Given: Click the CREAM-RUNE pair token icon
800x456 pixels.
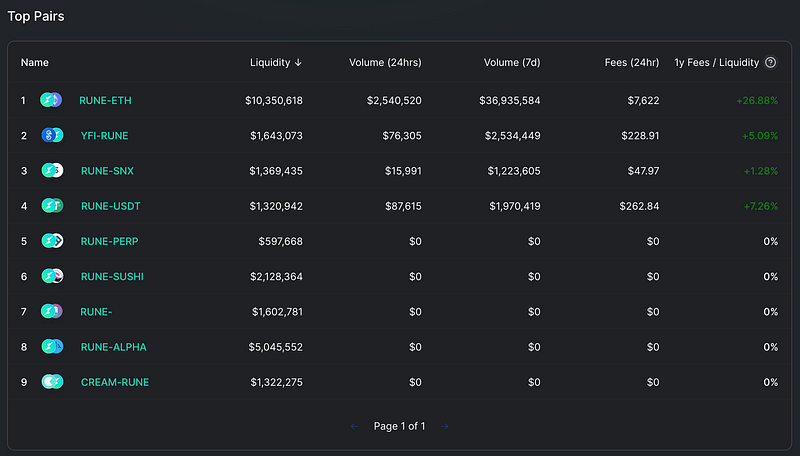Looking at the screenshot, I should 52,382.
